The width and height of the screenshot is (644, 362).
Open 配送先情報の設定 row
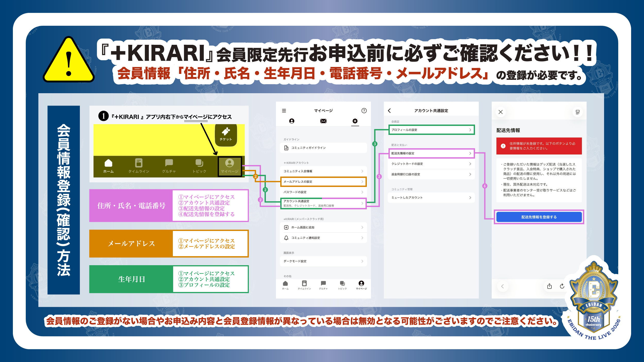[431, 153]
